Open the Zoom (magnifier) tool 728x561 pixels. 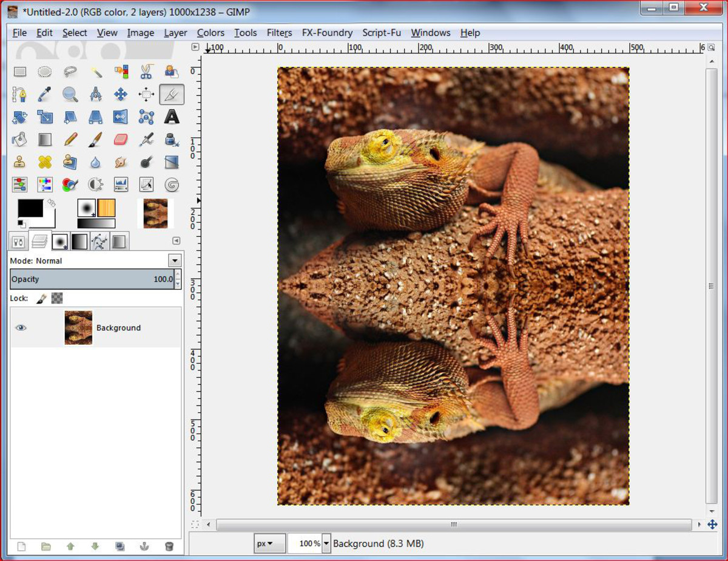coord(70,94)
